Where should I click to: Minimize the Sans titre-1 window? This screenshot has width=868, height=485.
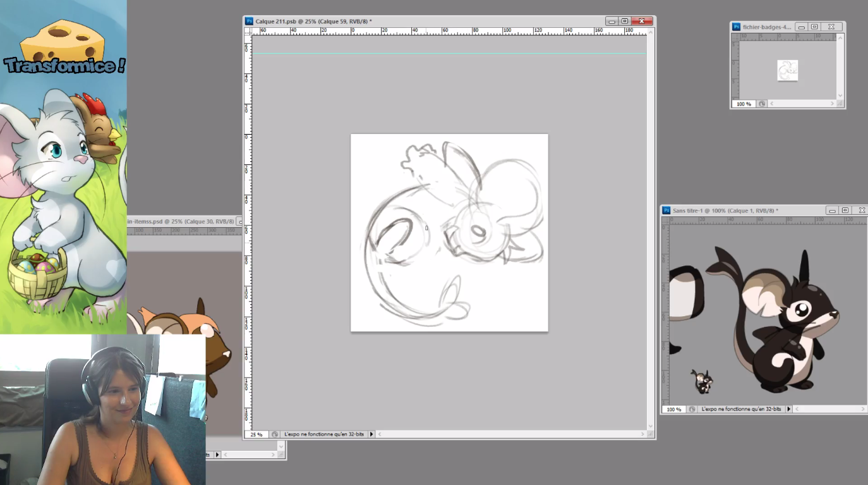pos(833,211)
